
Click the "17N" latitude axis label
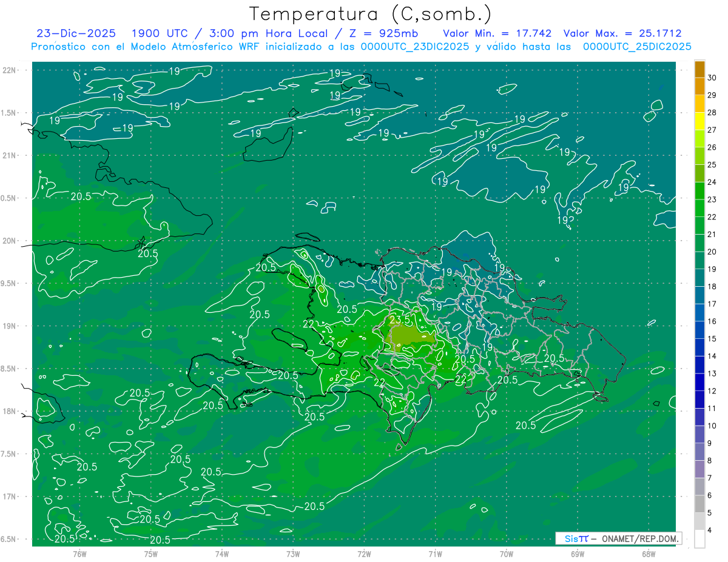tap(9, 497)
